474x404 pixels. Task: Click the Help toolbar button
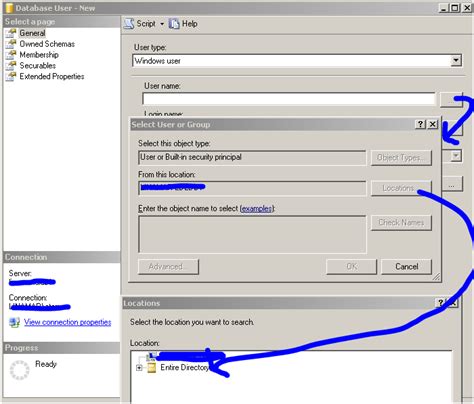(x=183, y=24)
